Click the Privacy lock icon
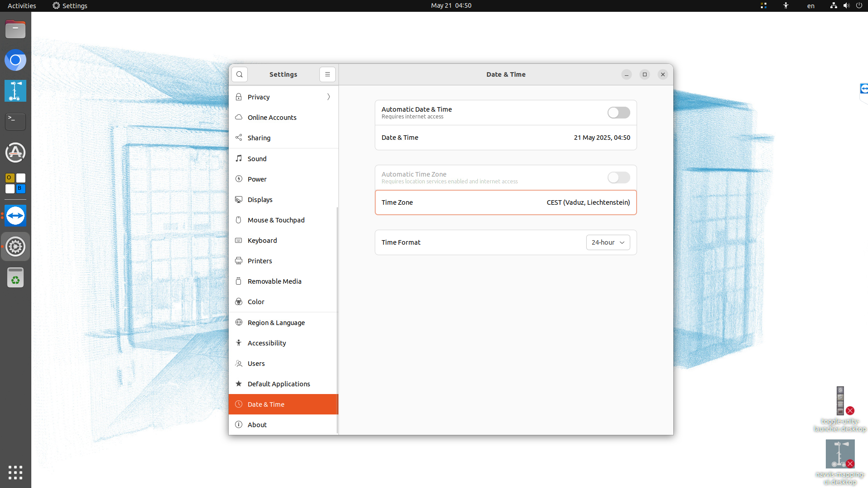This screenshot has width=868, height=488. 239,97
